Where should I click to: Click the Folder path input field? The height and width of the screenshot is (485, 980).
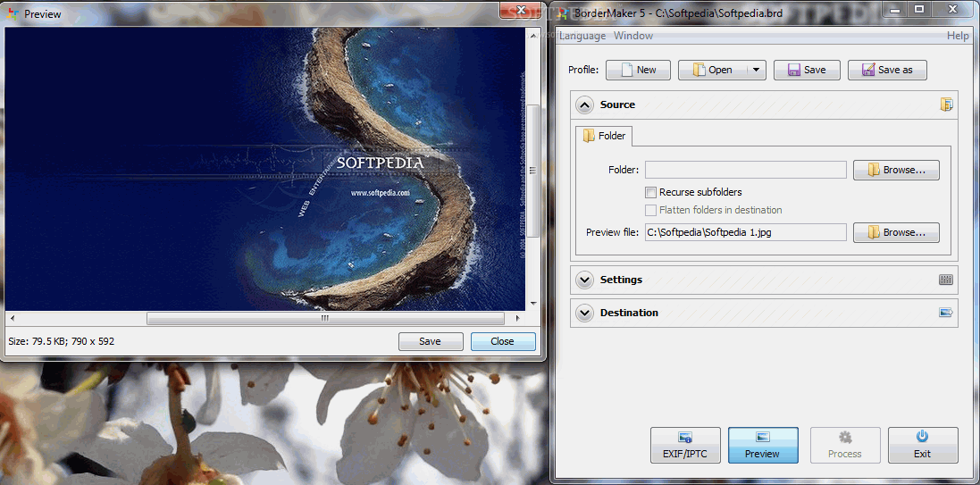coord(746,170)
